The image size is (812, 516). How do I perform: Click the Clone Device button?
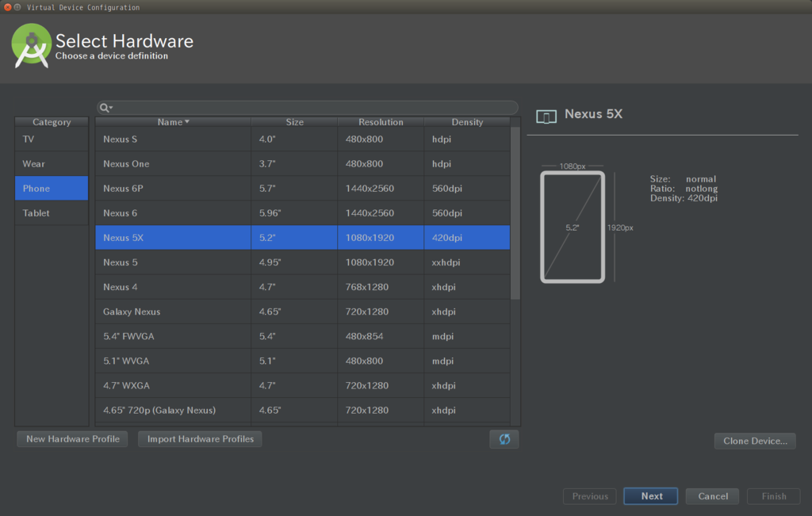click(x=755, y=441)
